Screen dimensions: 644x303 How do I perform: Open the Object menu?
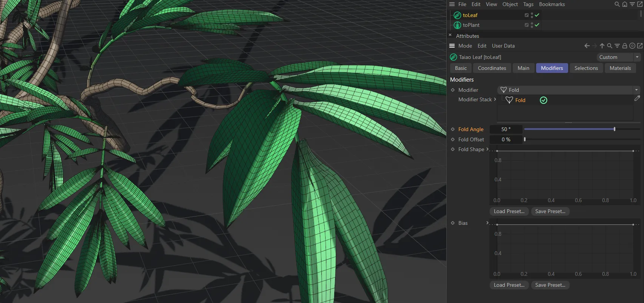[510, 4]
